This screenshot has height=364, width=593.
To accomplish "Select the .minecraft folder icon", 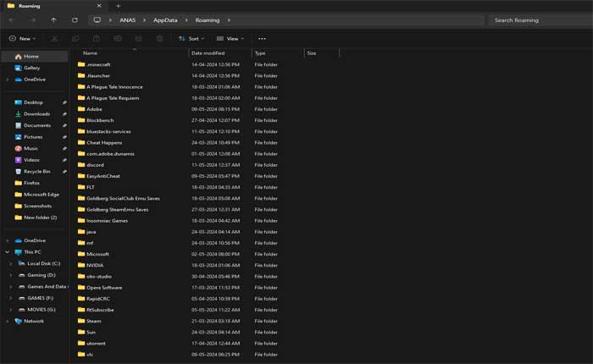I will tap(81, 64).
